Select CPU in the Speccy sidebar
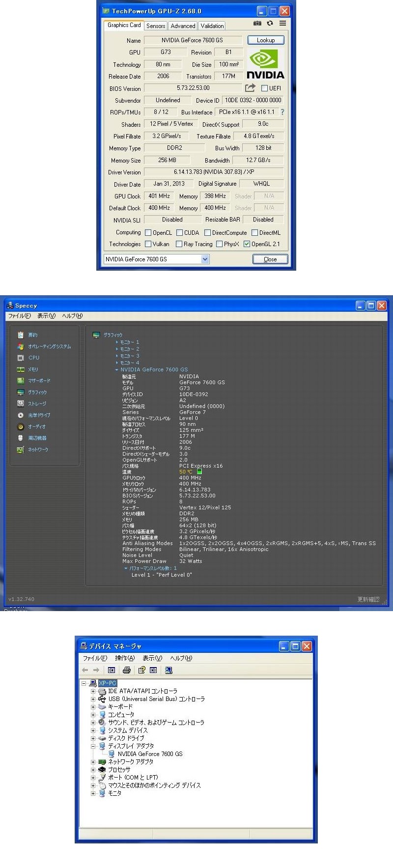Image resolution: width=393 pixels, height=868 pixels. click(33, 358)
